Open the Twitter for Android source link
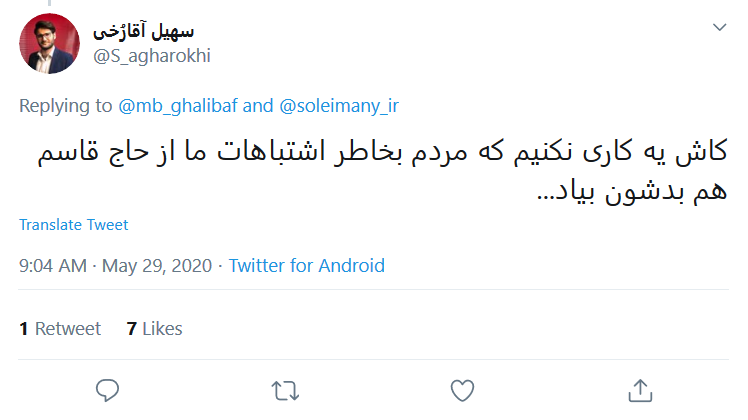 [x=307, y=266]
